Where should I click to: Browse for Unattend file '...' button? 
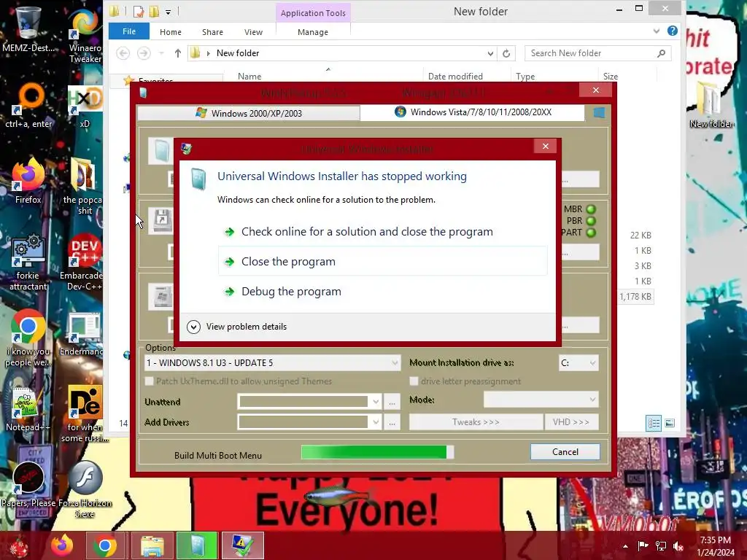click(392, 402)
